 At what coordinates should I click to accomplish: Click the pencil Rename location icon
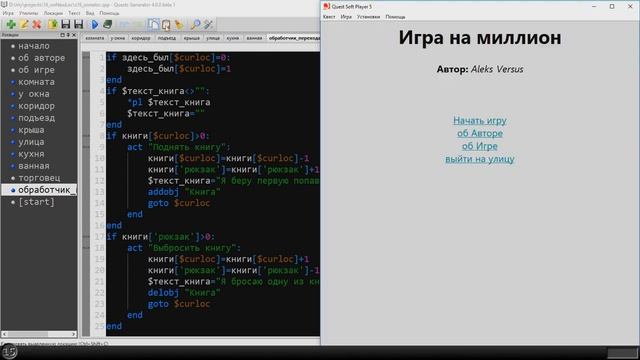(24, 24)
